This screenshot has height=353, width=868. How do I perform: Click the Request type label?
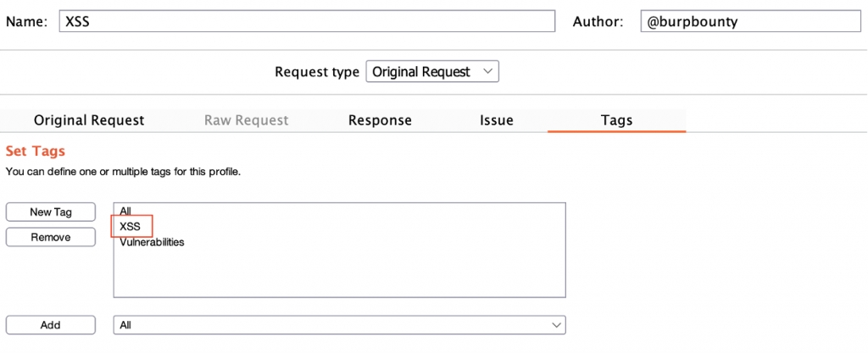tap(316, 72)
